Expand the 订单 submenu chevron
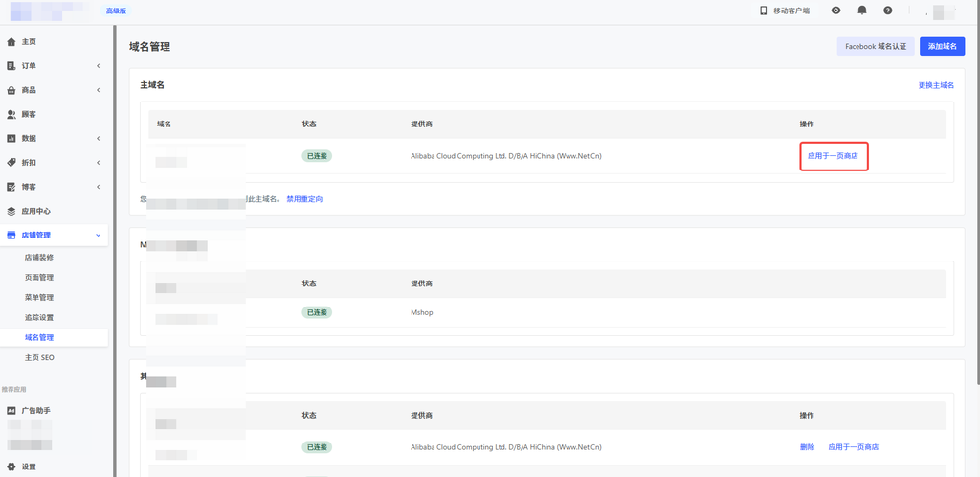Image resolution: width=980 pixels, height=477 pixels. click(99, 66)
